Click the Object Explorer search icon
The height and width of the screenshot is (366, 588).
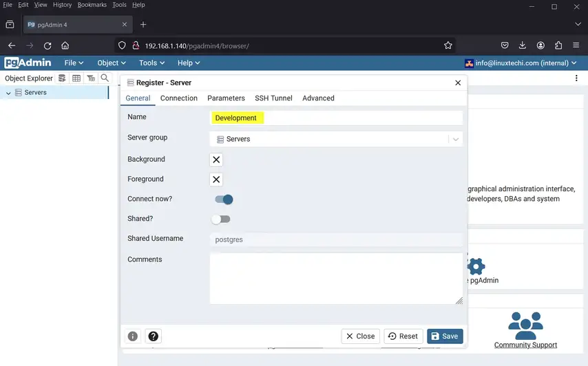(x=105, y=78)
